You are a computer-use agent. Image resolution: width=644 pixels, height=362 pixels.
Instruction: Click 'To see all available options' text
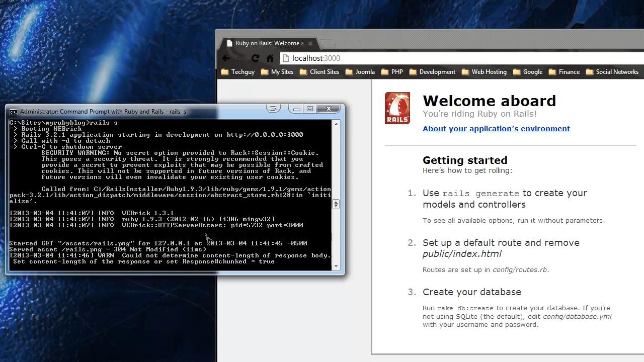pyautogui.click(x=514, y=220)
